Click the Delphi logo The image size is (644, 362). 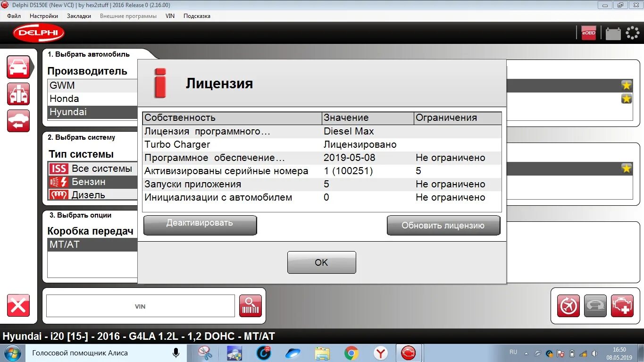click(39, 33)
